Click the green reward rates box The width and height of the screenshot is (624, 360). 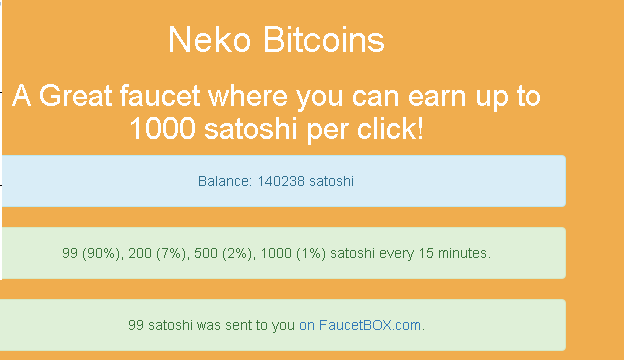point(284,253)
